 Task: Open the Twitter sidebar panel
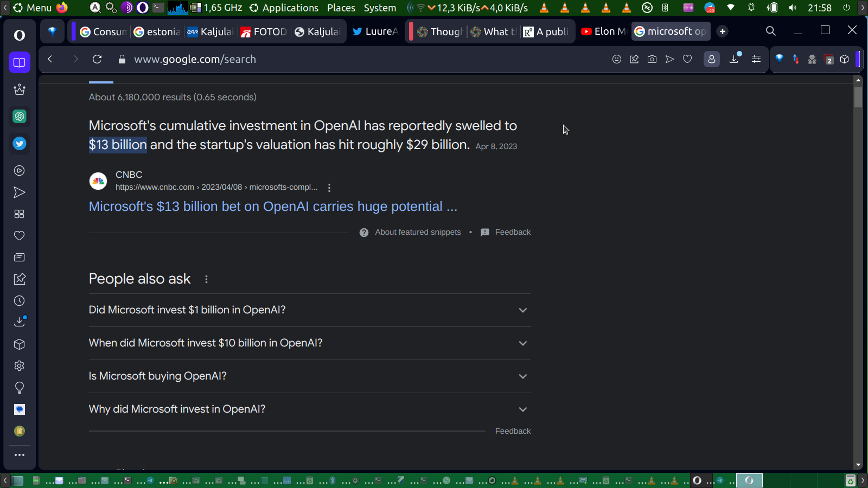point(20,144)
